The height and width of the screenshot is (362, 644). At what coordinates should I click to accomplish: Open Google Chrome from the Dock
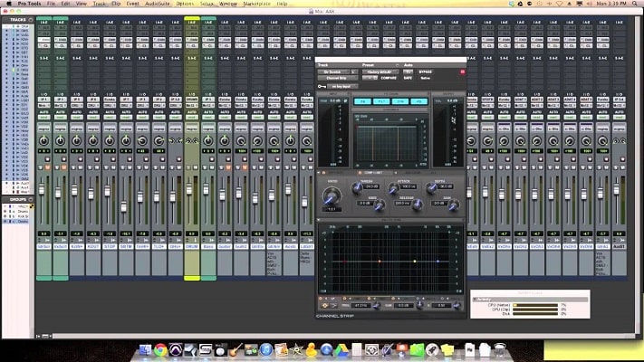coord(160,349)
